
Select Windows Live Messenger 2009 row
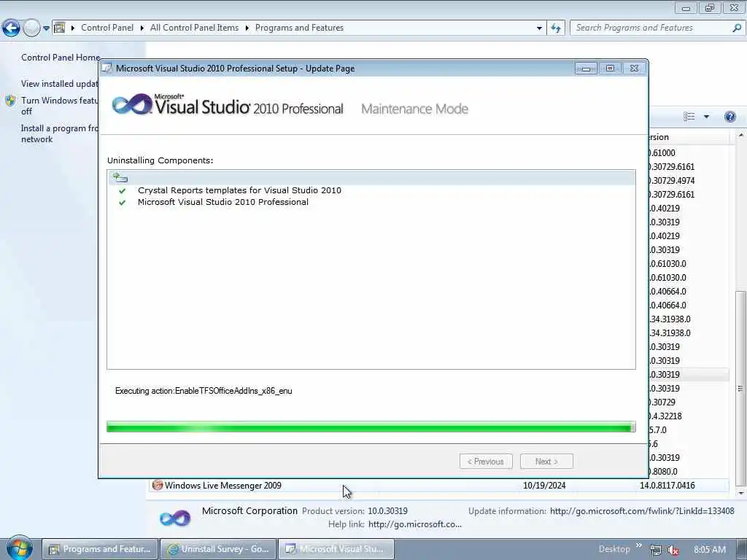(x=438, y=485)
